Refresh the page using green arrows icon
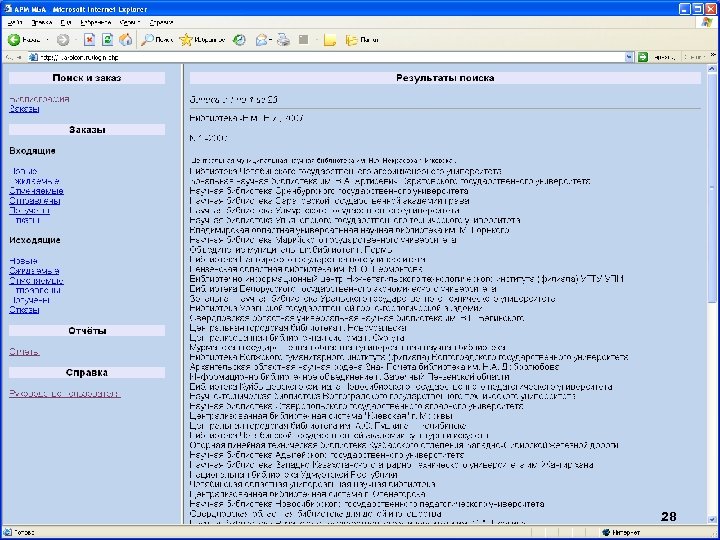 coord(107,40)
